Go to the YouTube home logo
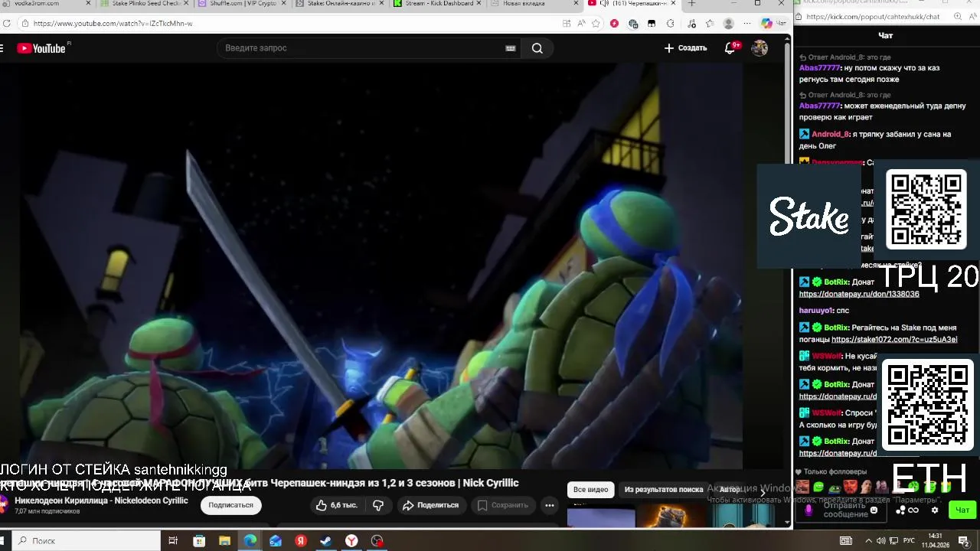This screenshot has height=551, width=980. (x=42, y=48)
